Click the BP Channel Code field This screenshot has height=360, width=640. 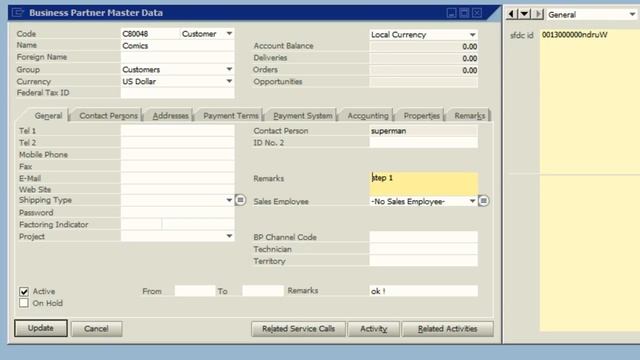(423, 237)
